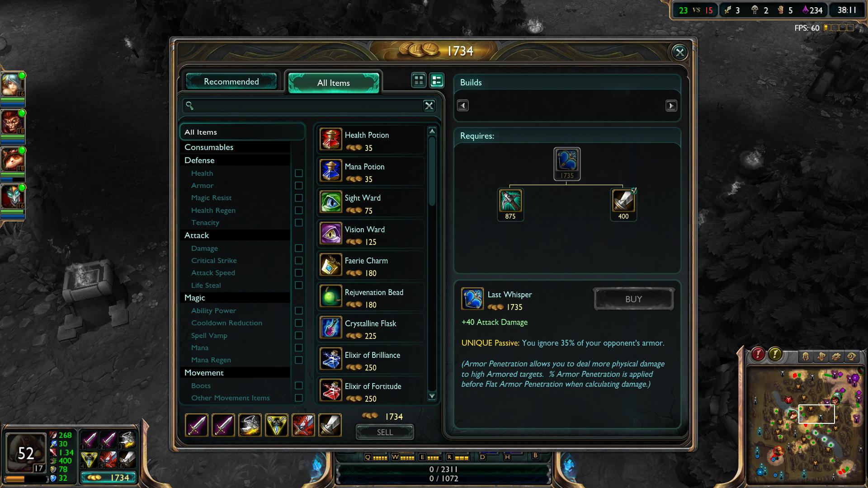Select the Last Whisper icon in Requires tree

(x=567, y=160)
